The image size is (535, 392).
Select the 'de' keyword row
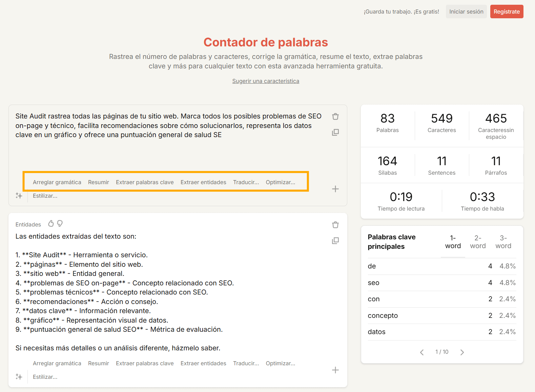click(x=442, y=266)
